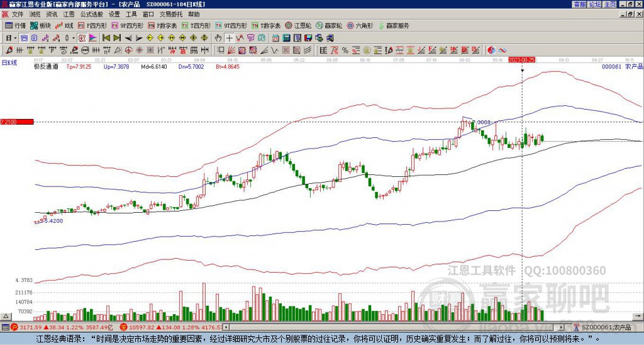Screen dimensions: 644x345
Task: Open the P四方形 square tool
Action: pos(92,25)
